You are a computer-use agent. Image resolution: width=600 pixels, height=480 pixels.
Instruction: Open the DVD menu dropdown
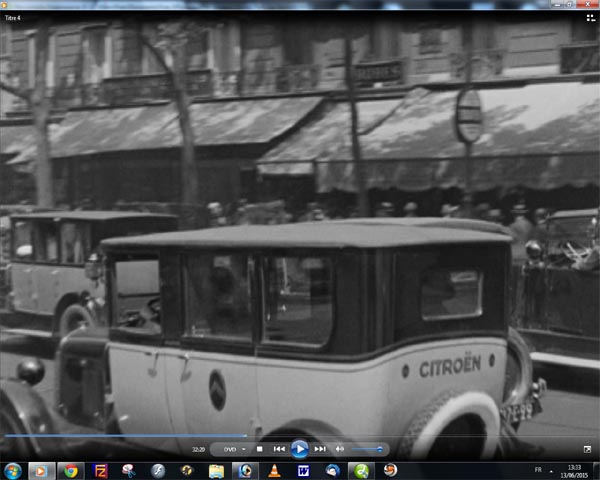click(x=244, y=449)
